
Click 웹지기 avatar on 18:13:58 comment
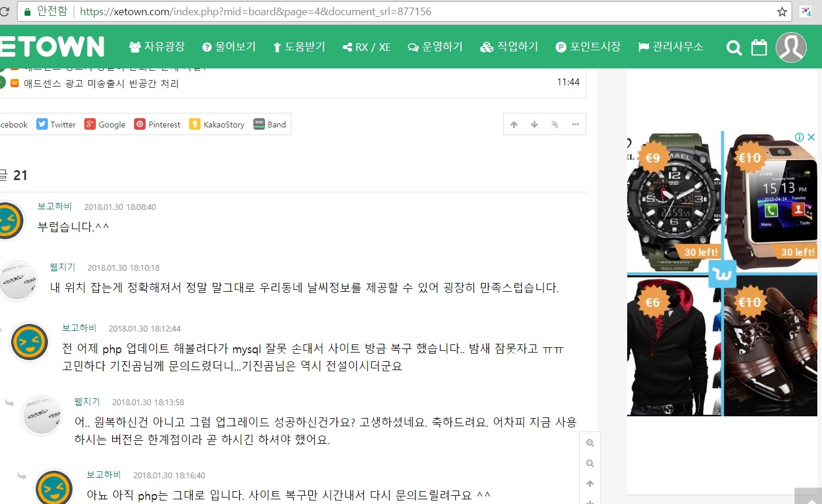click(x=42, y=416)
